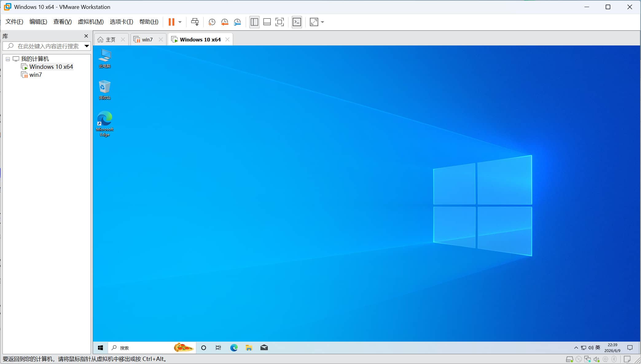Screen dimensions: 641x364
Task: Click the stretch guest display icon
Action: click(314, 22)
